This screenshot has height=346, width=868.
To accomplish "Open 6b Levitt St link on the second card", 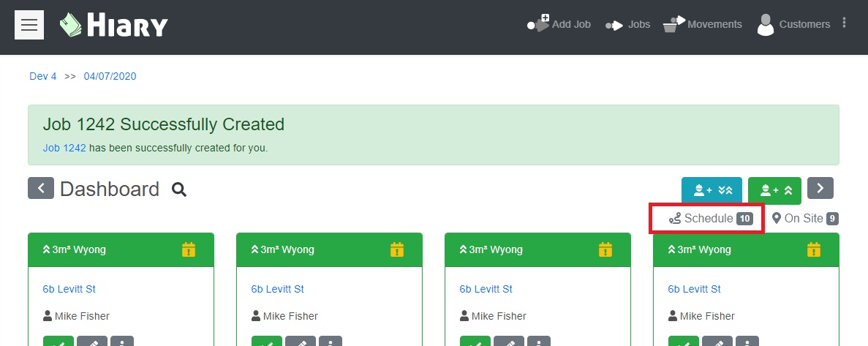I will pos(277,289).
